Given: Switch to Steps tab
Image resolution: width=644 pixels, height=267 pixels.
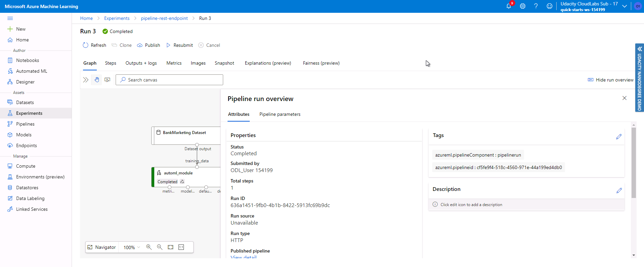Looking at the screenshot, I should coord(111,63).
